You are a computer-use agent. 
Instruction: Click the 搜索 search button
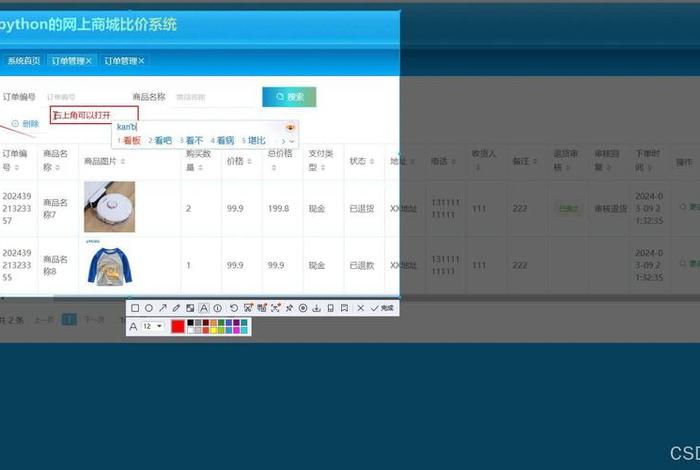(289, 97)
